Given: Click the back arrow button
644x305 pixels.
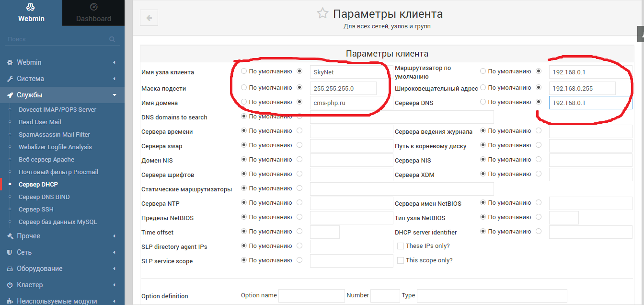Looking at the screenshot, I should pyautogui.click(x=149, y=18).
